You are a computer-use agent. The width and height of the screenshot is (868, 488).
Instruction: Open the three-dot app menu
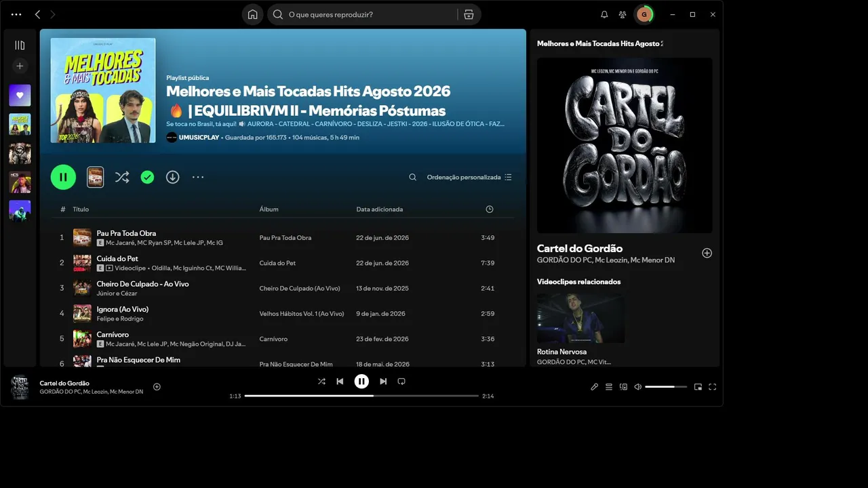coord(16,14)
